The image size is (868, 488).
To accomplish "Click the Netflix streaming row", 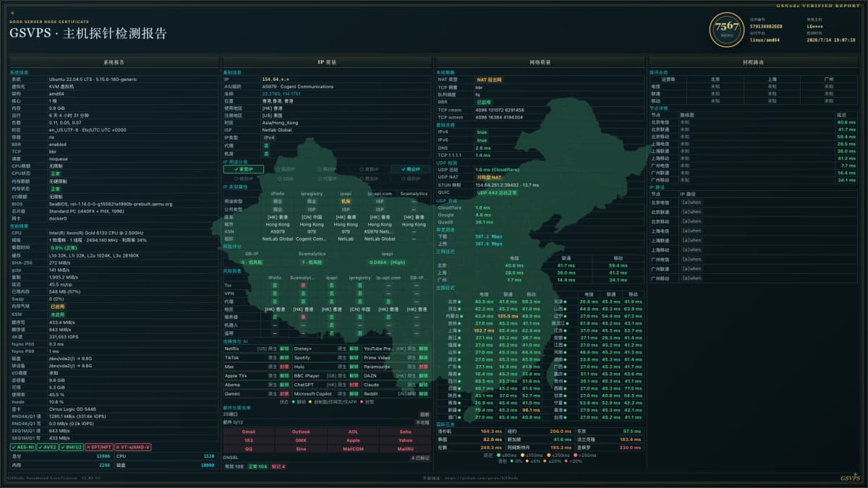I will pyautogui.click(x=256, y=348).
